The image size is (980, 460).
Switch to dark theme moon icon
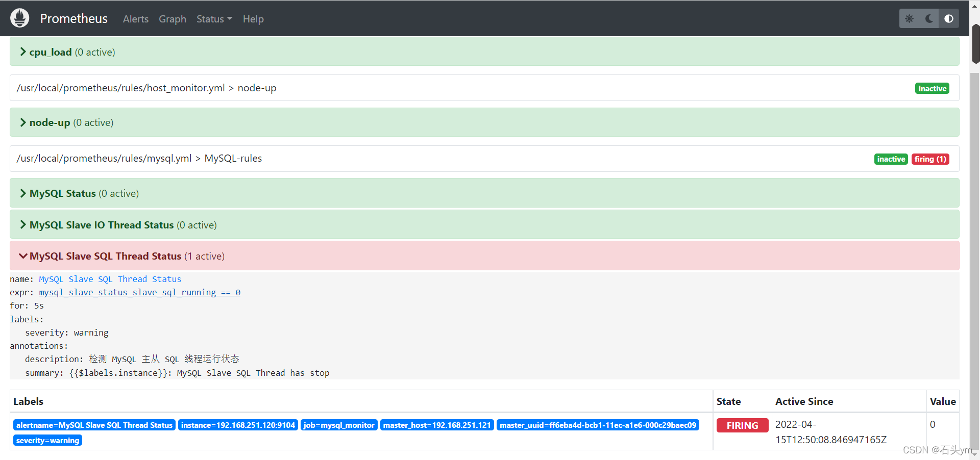point(929,18)
